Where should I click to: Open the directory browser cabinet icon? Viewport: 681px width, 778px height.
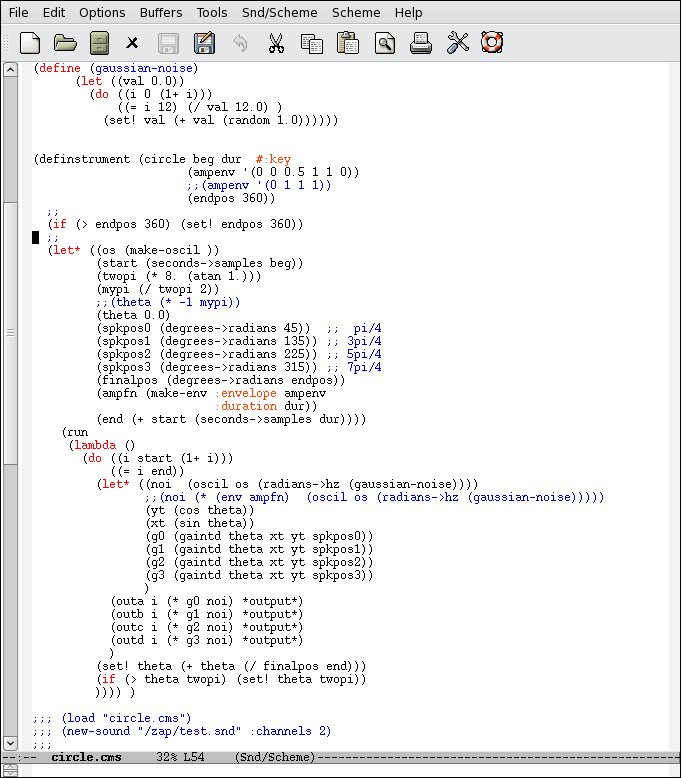coord(98,43)
